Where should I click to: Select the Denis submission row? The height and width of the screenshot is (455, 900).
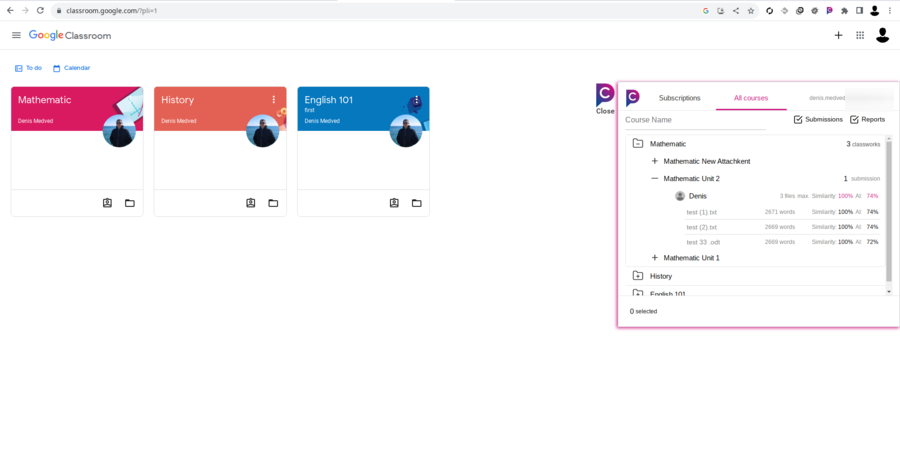click(x=777, y=196)
